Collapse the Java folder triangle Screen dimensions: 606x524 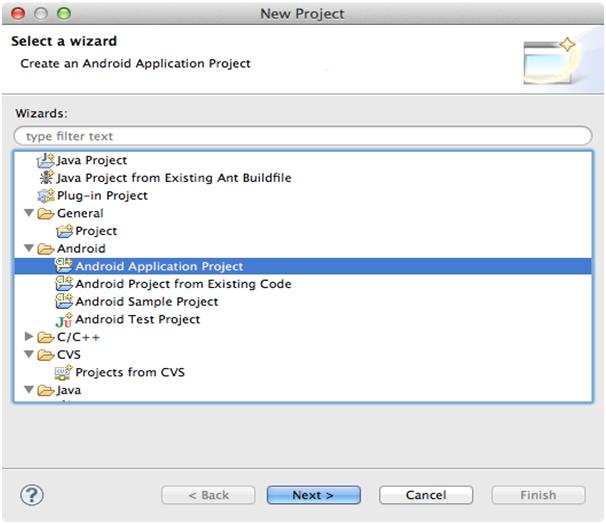click(x=29, y=390)
